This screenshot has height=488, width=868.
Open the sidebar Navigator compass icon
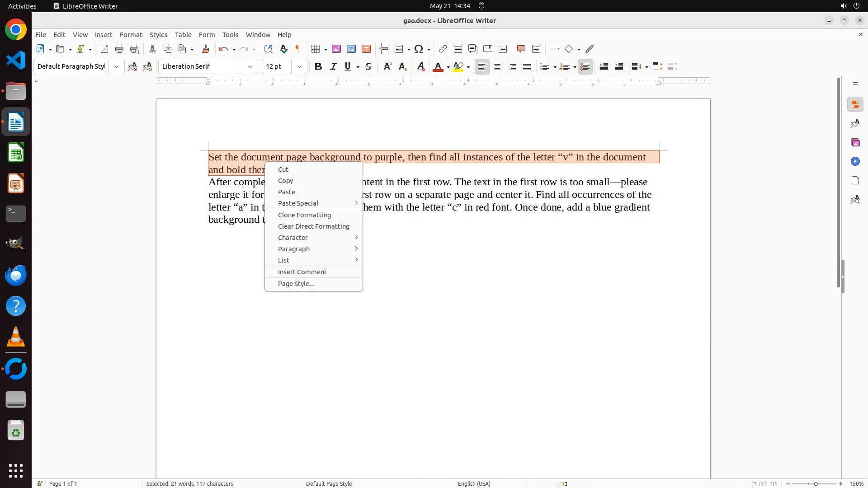855,161
